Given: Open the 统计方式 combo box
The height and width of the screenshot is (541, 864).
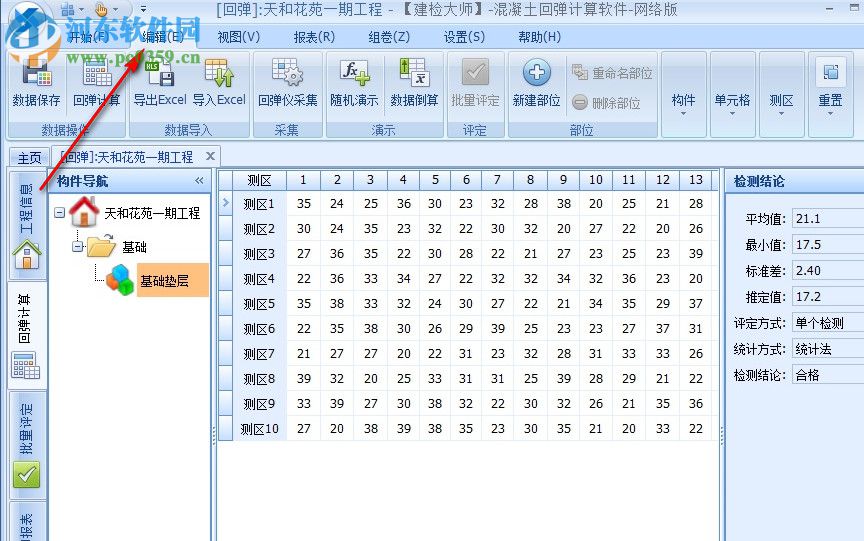Looking at the screenshot, I should [x=828, y=349].
